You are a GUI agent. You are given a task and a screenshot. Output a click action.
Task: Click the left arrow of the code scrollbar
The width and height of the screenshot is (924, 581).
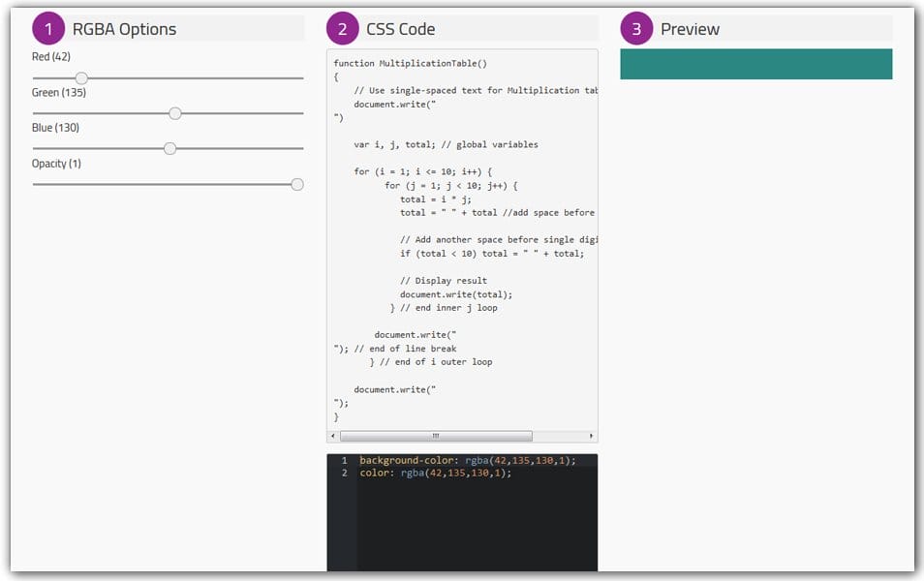tap(334, 436)
